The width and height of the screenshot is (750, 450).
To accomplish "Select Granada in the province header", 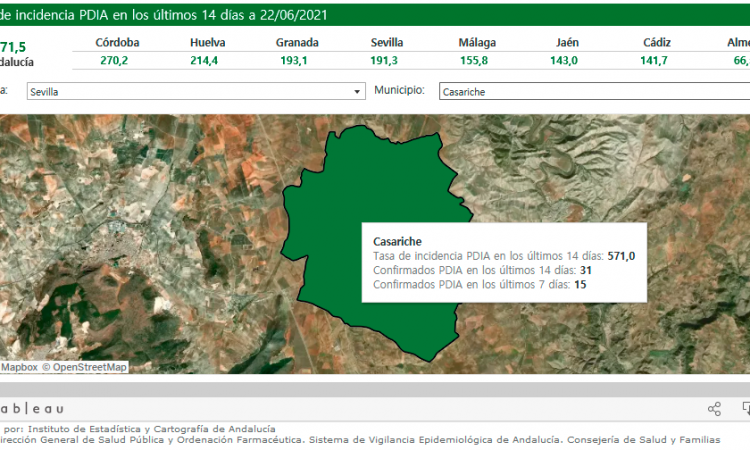I will tap(297, 43).
